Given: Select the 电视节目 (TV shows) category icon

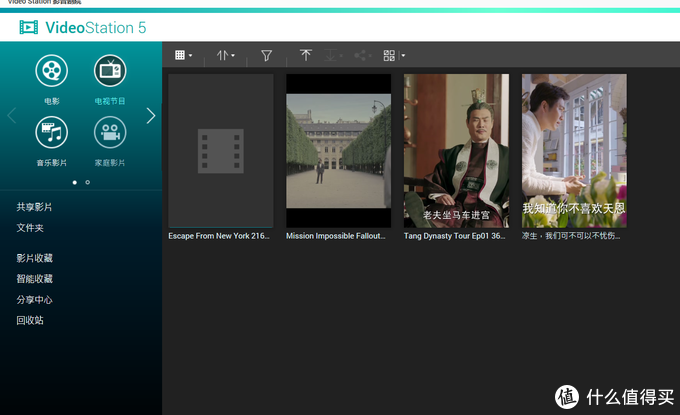Looking at the screenshot, I should (110, 71).
